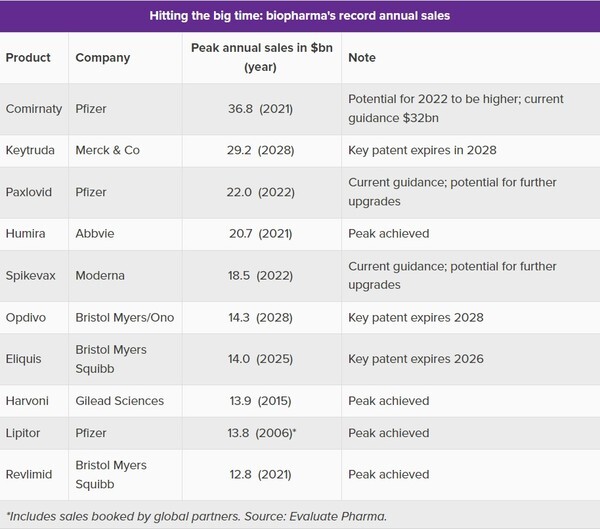This screenshot has height=529, width=600.
Task: Click the '14.0 (2025)' sales value
Action: point(261,359)
